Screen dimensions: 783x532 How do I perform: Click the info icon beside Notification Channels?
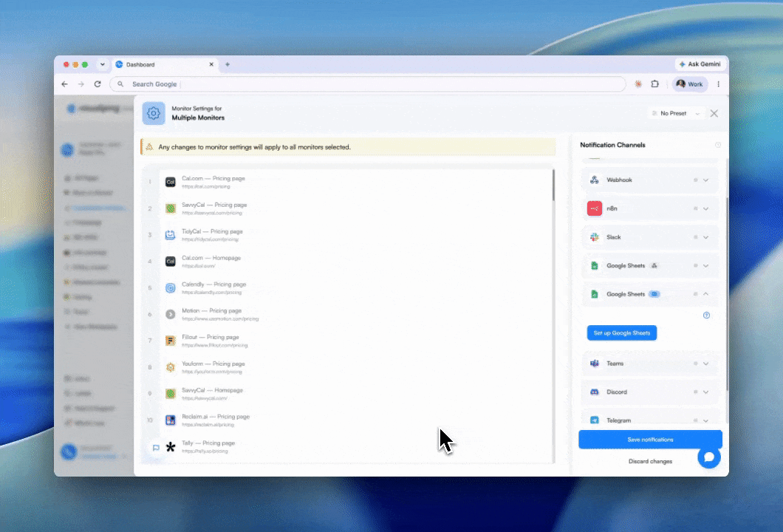(717, 145)
